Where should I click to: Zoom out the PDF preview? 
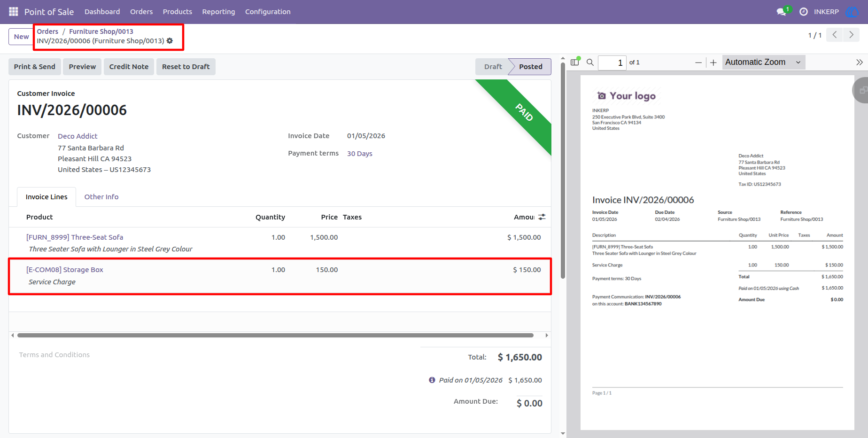pos(698,63)
